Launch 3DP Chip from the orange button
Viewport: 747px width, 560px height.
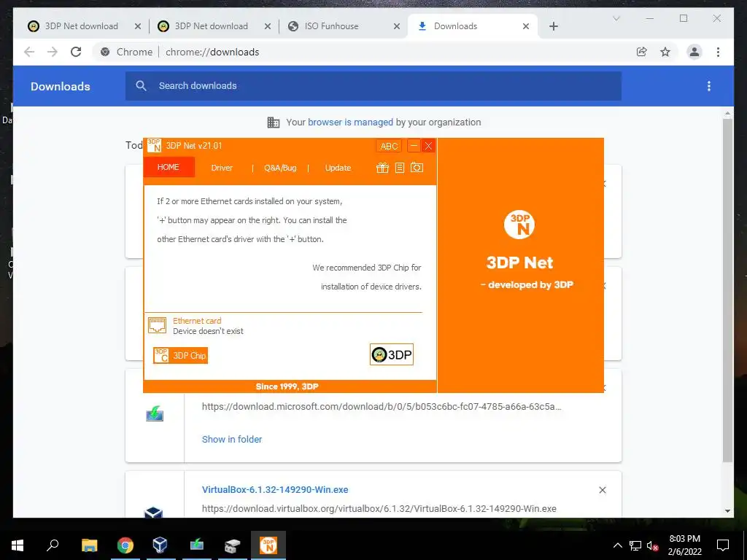click(181, 355)
